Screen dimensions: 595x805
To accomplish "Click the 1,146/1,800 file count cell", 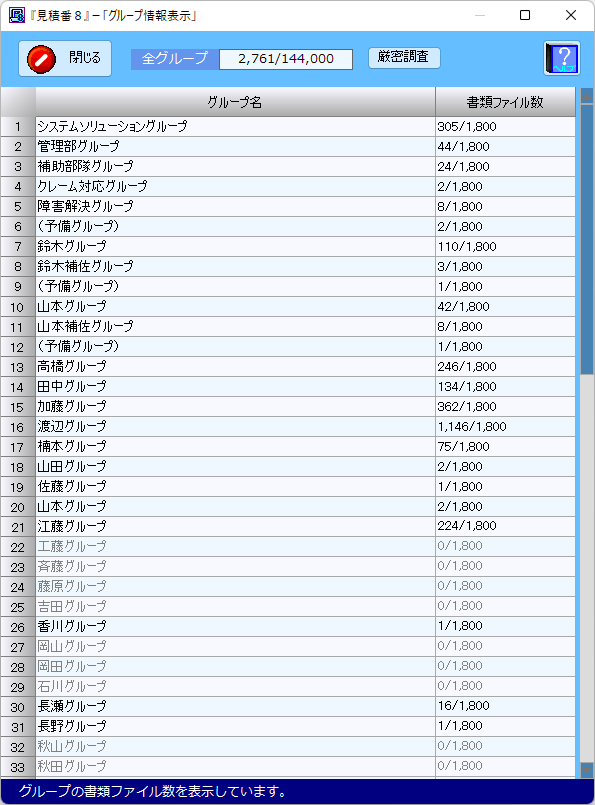I will pyautogui.click(x=505, y=427).
